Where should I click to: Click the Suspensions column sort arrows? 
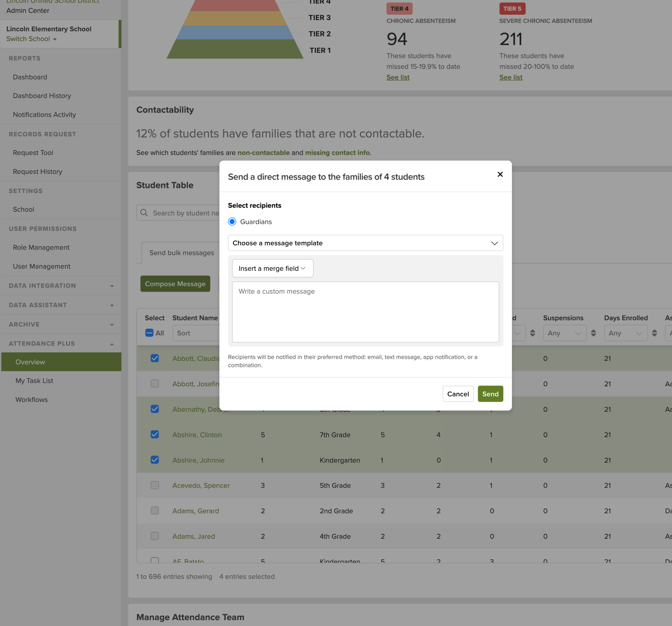point(593,333)
